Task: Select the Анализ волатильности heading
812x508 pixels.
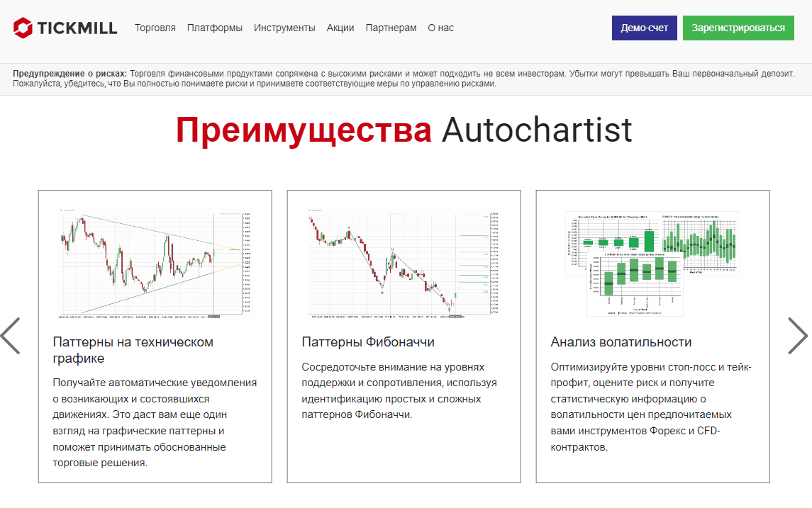Action: pos(621,342)
